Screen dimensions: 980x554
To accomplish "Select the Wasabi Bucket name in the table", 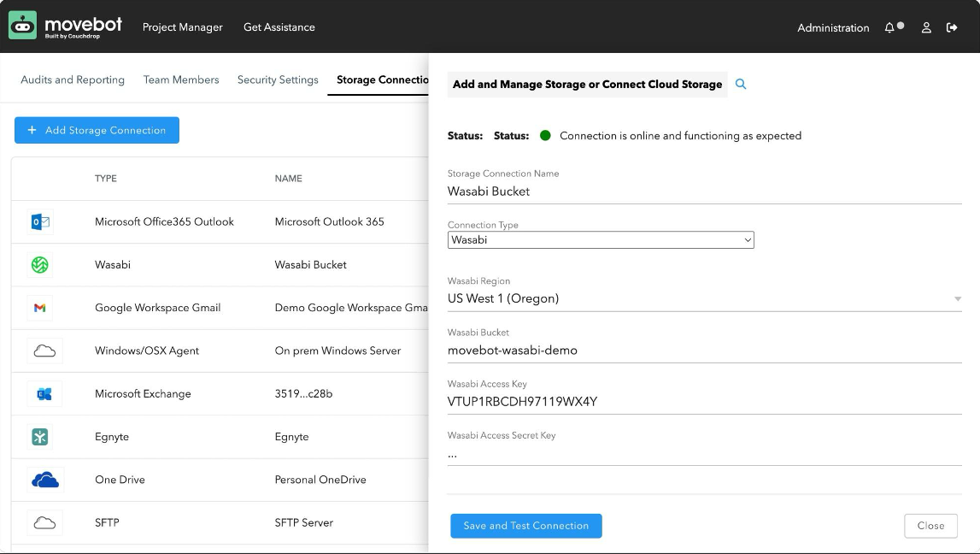I will pyautogui.click(x=311, y=264).
